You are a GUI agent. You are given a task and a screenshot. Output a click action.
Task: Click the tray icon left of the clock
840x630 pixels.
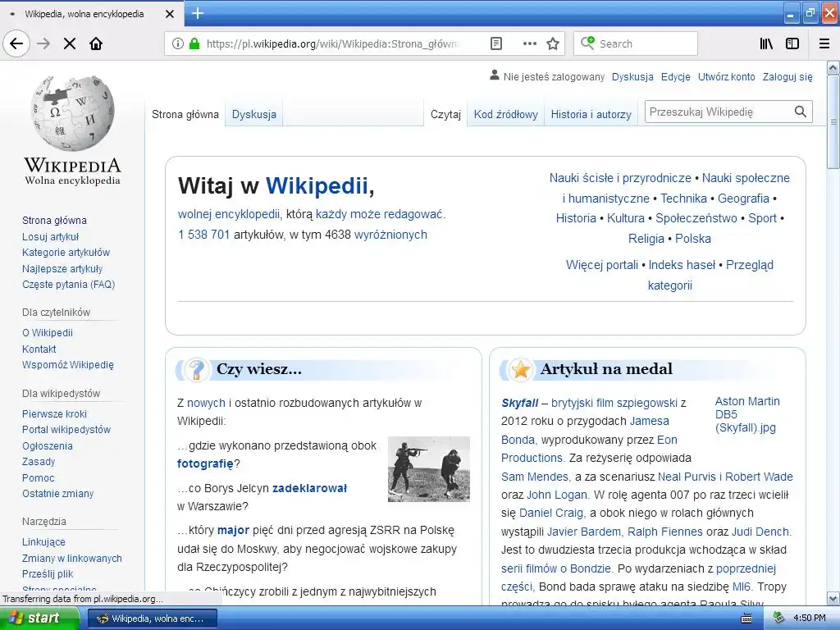click(x=779, y=618)
